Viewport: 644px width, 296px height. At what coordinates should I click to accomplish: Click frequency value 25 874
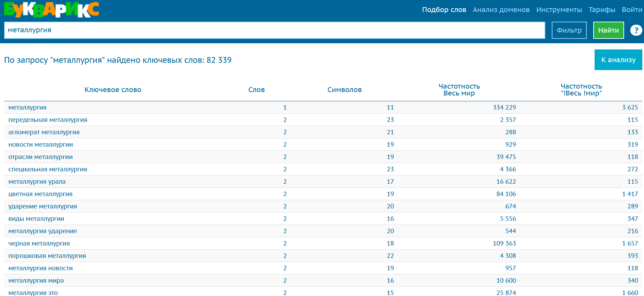pos(506,293)
